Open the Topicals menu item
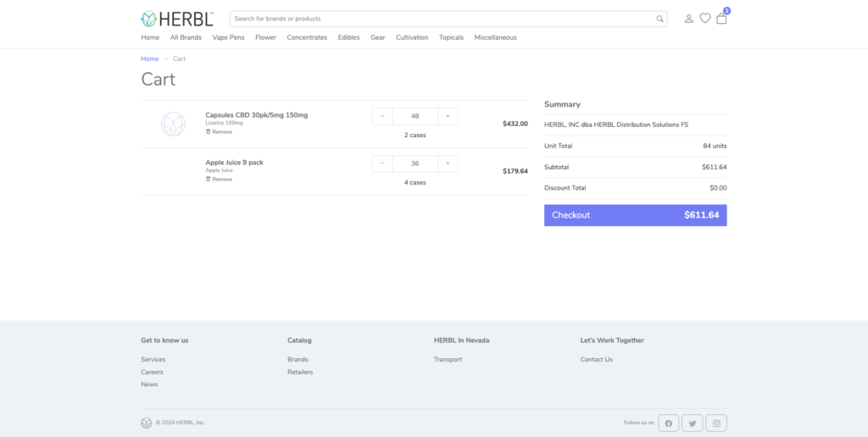868x437 pixels. click(451, 37)
